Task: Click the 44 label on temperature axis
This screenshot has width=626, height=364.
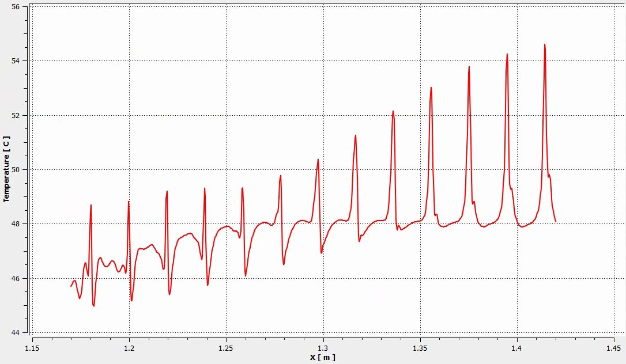Action: 16,333
